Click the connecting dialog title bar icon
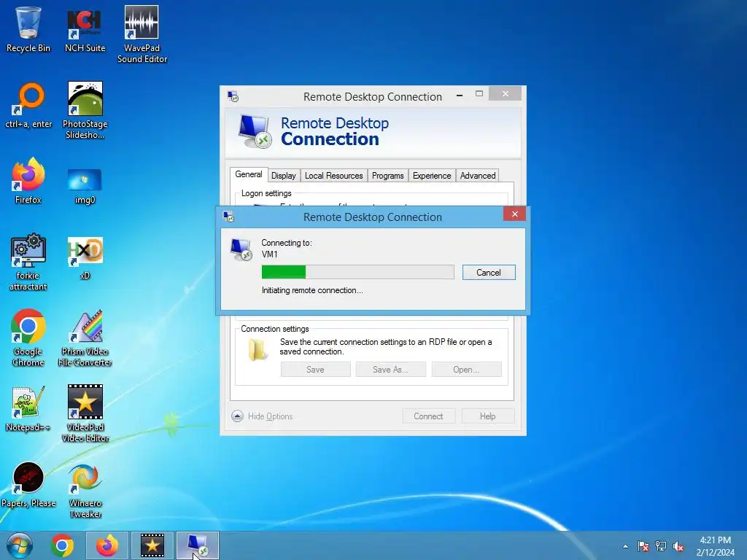 point(228,217)
